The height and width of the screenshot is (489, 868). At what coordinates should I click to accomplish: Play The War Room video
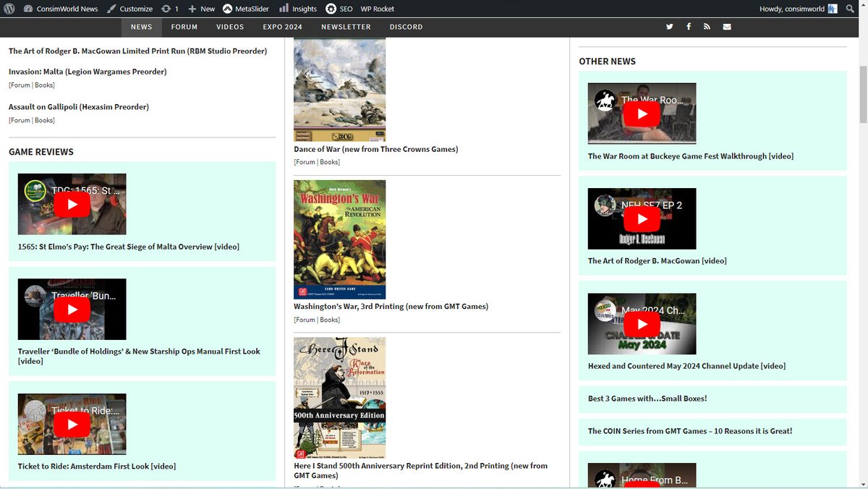pyautogui.click(x=642, y=114)
